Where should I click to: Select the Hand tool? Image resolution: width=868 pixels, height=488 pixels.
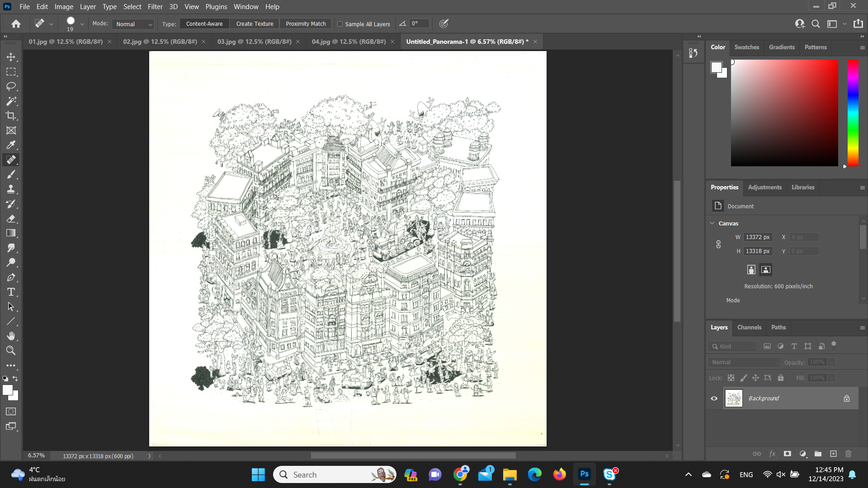[11, 336]
